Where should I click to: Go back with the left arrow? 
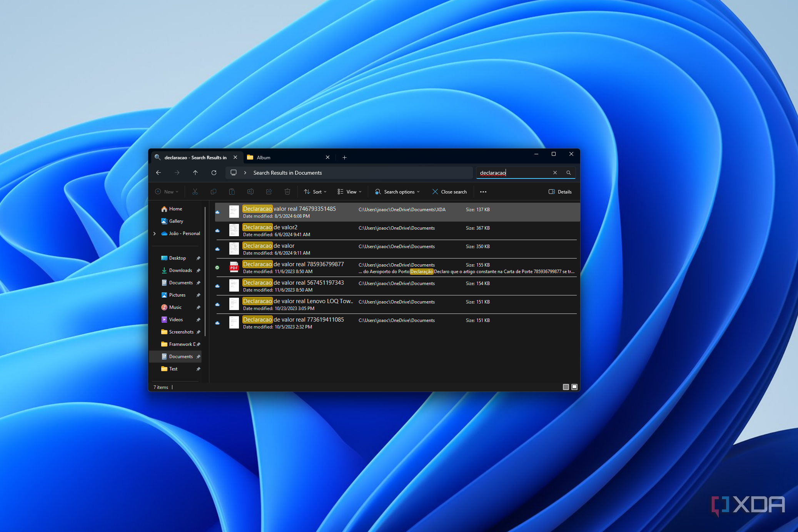coord(159,173)
